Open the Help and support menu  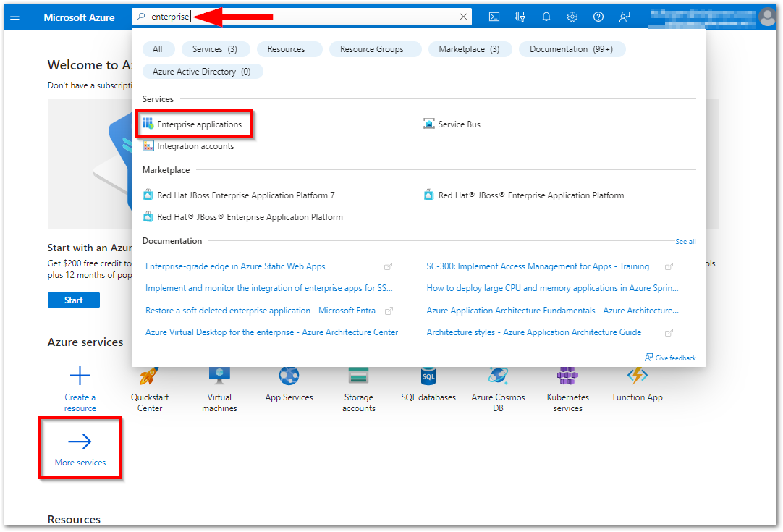(x=598, y=17)
